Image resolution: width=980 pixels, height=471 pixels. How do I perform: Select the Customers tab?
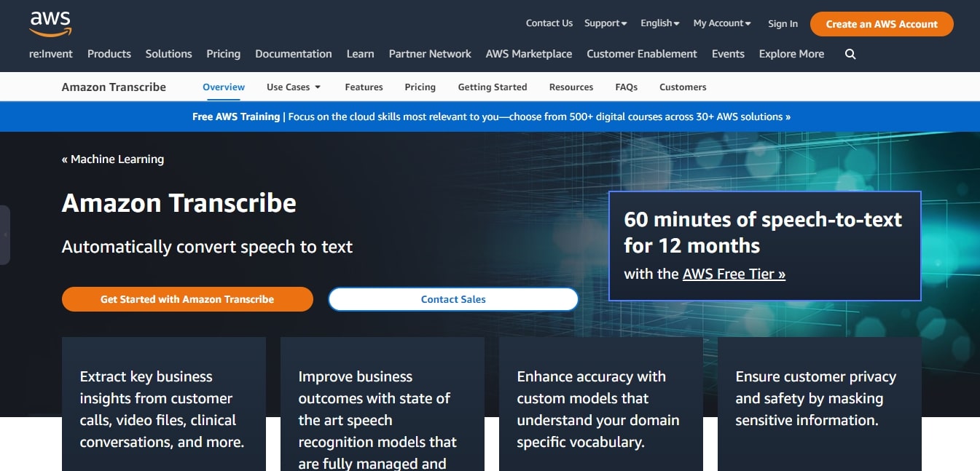pos(683,87)
